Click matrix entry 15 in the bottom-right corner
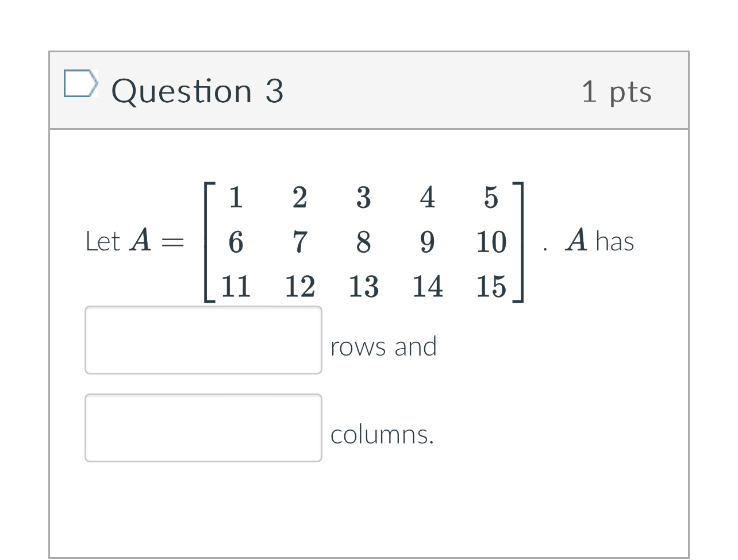The image size is (738, 560). point(491,286)
